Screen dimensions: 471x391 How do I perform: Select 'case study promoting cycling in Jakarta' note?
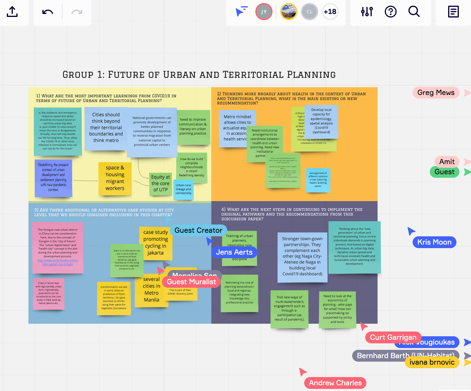pos(155,243)
